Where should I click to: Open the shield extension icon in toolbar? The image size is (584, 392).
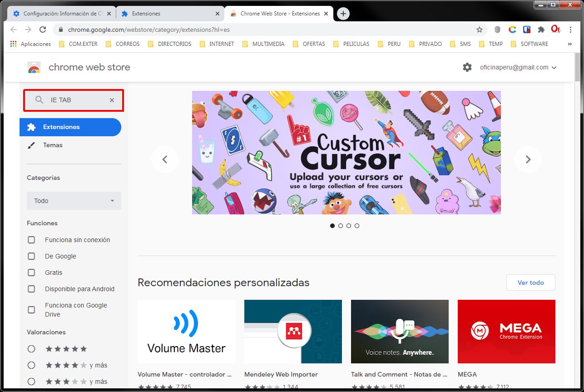tap(498, 30)
